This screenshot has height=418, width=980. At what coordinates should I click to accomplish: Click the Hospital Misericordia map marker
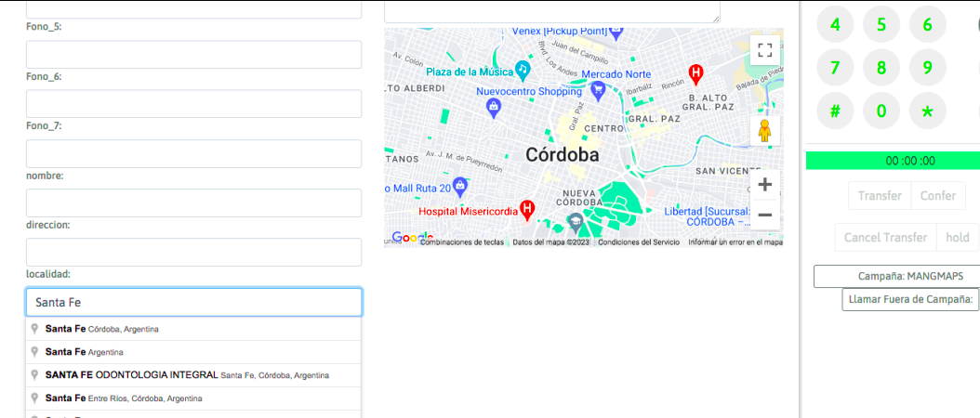coord(527,209)
